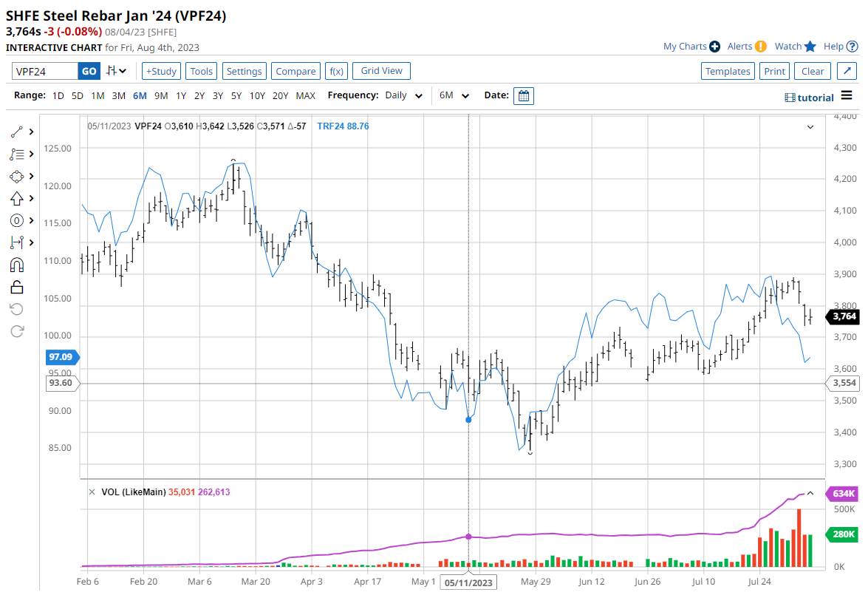Click the blue TRF24 price marker 97.09
This screenshot has height=595, width=868.
[61, 357]
